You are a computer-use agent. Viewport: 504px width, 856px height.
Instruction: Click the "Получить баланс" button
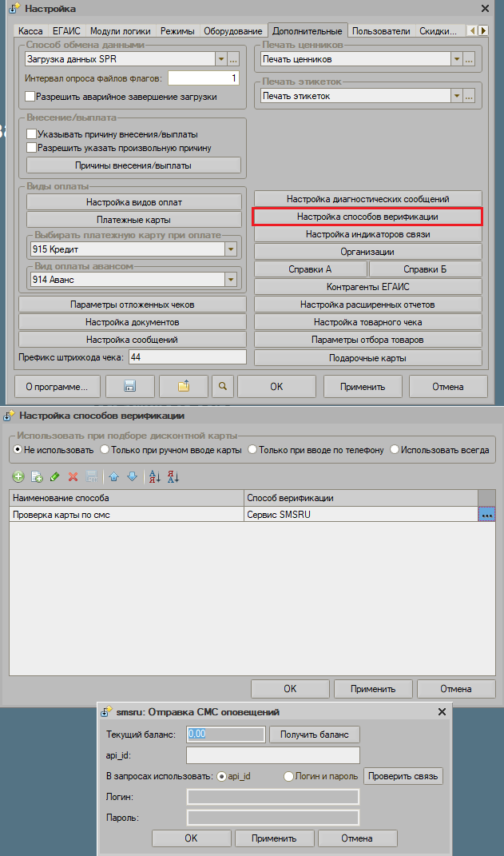[314, 735]
